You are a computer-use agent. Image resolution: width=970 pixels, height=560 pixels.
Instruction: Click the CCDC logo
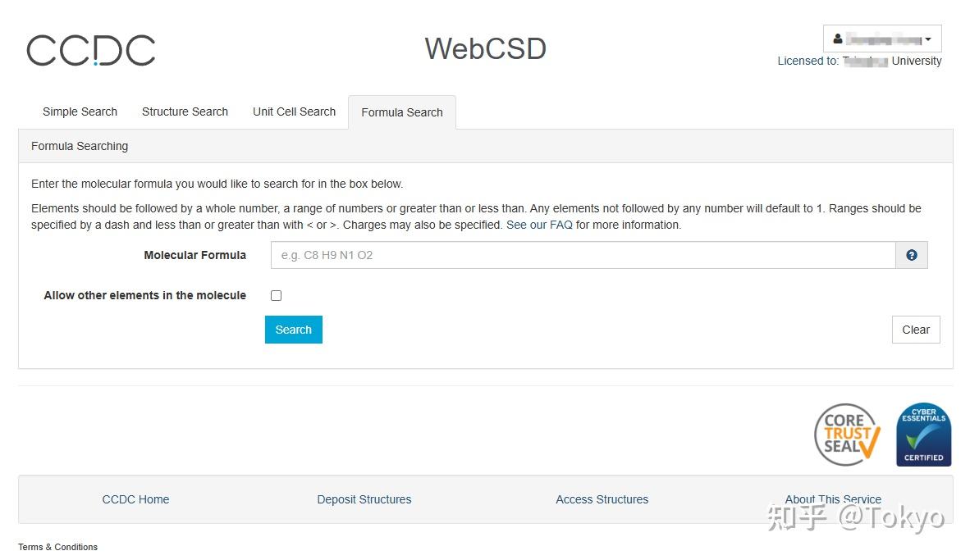click(x=91, y=50)
